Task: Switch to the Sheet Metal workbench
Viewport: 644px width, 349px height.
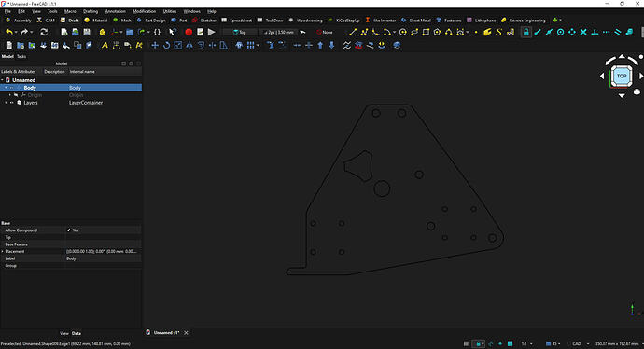Action: 415,21
